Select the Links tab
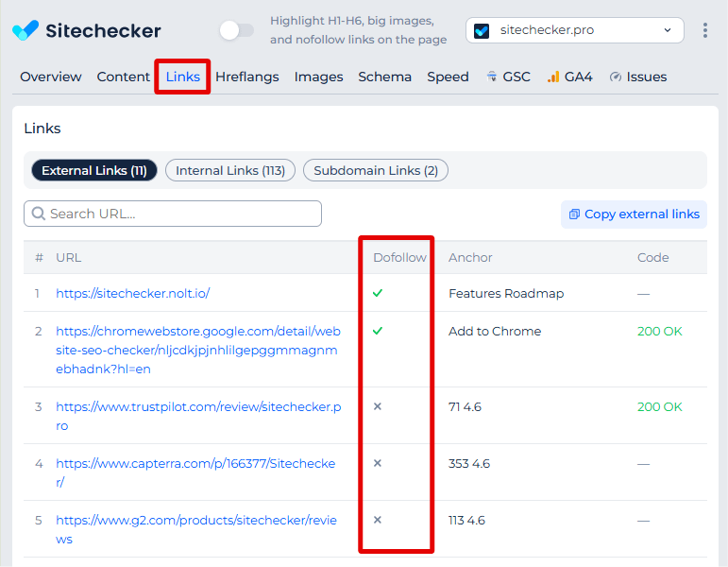The image size is (728, 567). [x=183, y=77]
